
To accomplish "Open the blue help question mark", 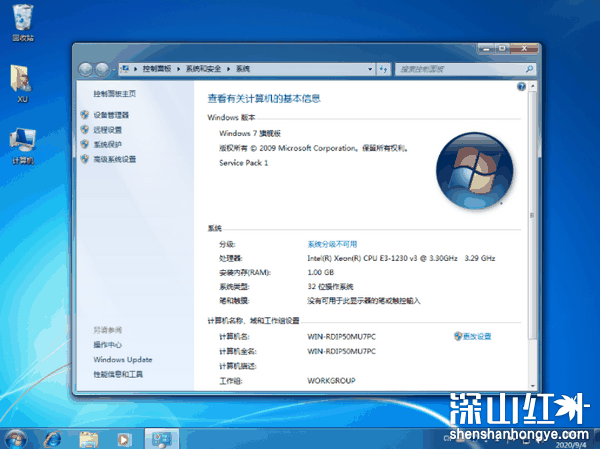I will tap(521, 87).
